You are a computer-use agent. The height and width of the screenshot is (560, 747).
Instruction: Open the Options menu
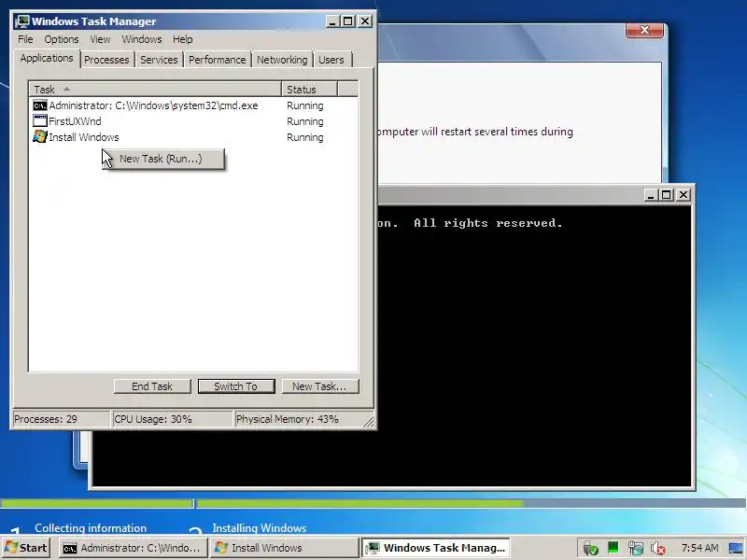pyautogui.click(x=62, y=39)
